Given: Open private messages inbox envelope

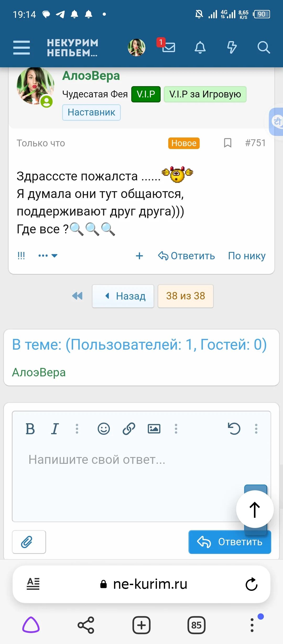Looking at the screenshot, I should pos(168,47).
